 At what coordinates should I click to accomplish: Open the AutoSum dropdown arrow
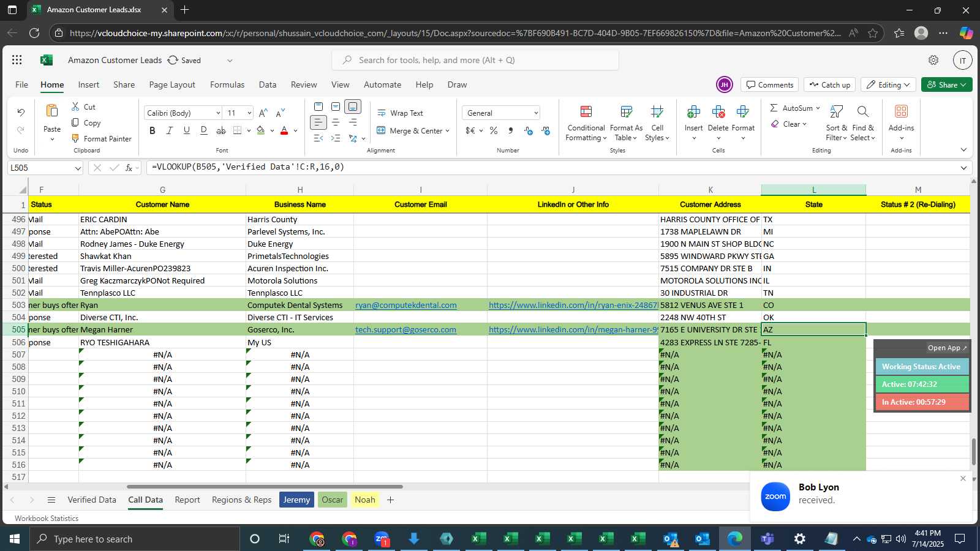click(x=818, y=108)
